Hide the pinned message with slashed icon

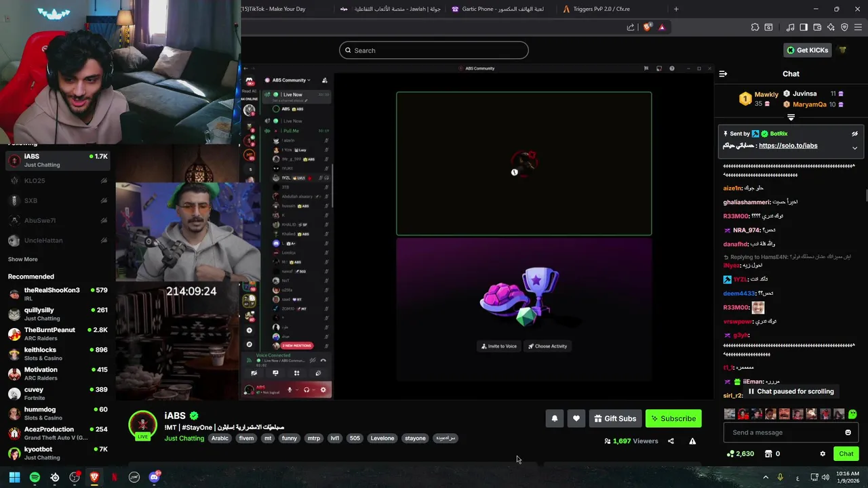tap(854, 134)
